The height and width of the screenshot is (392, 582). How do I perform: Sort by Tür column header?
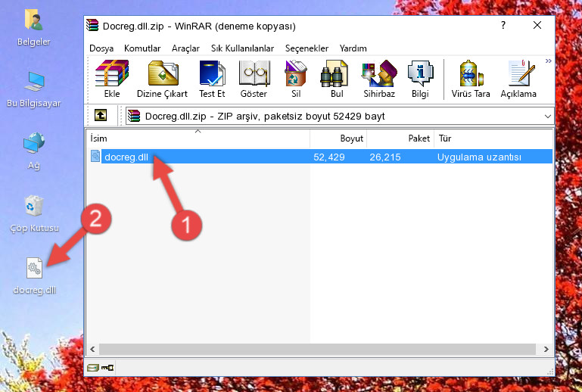(x=493, y=138)
